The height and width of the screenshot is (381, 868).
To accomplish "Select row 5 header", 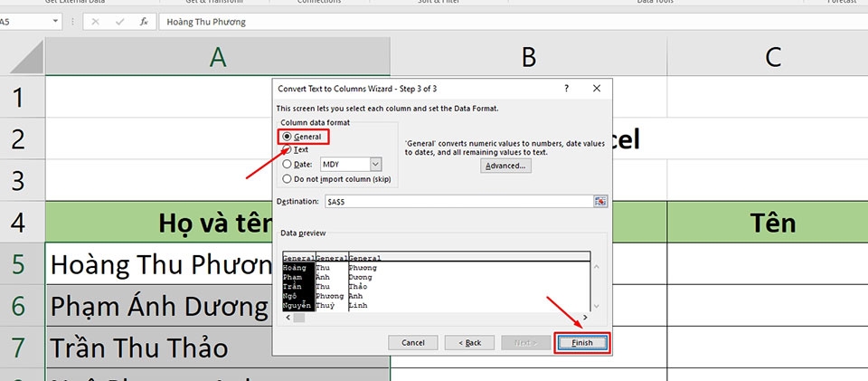I will (x=22, y=264).
